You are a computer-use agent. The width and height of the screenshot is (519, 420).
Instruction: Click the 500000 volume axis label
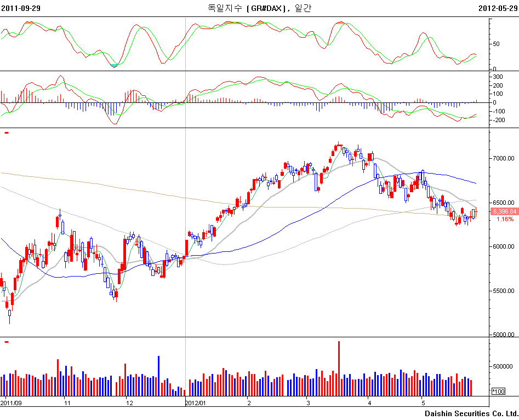504,367
